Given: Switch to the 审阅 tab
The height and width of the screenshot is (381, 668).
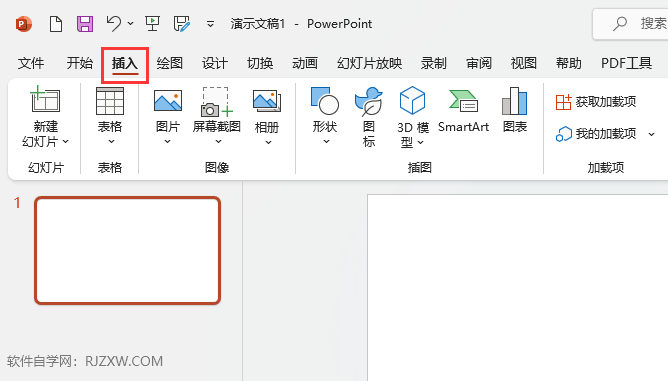Looking at the screenshot, I should click(479, 64).
